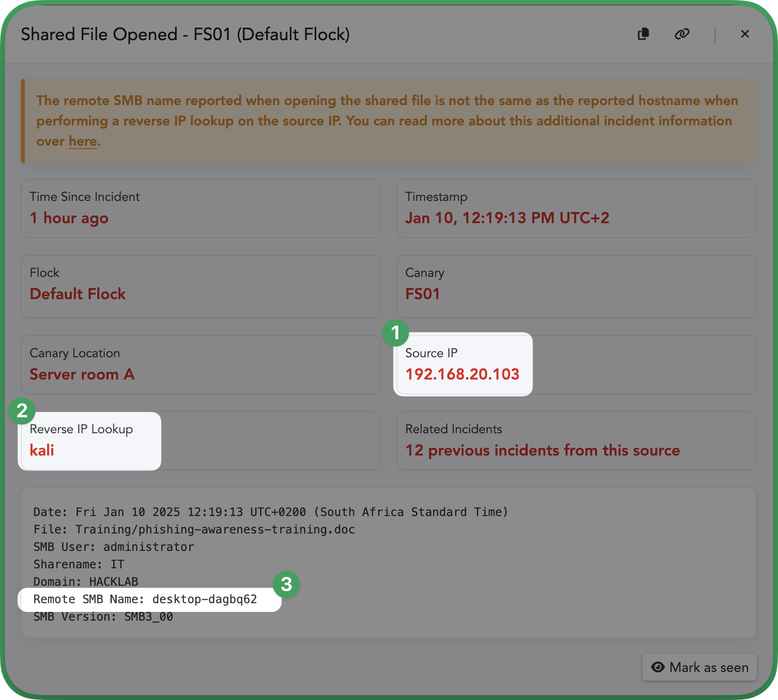Image resolution: width=778 pixels, height=700 pixels.
Task: Click the '1 hour ago' time value
Action: 69,218
